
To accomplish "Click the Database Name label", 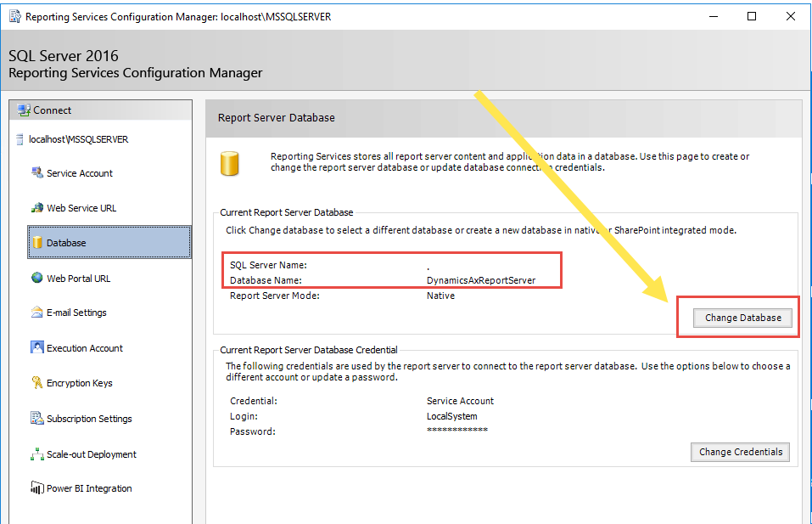I will coord(266,280).
